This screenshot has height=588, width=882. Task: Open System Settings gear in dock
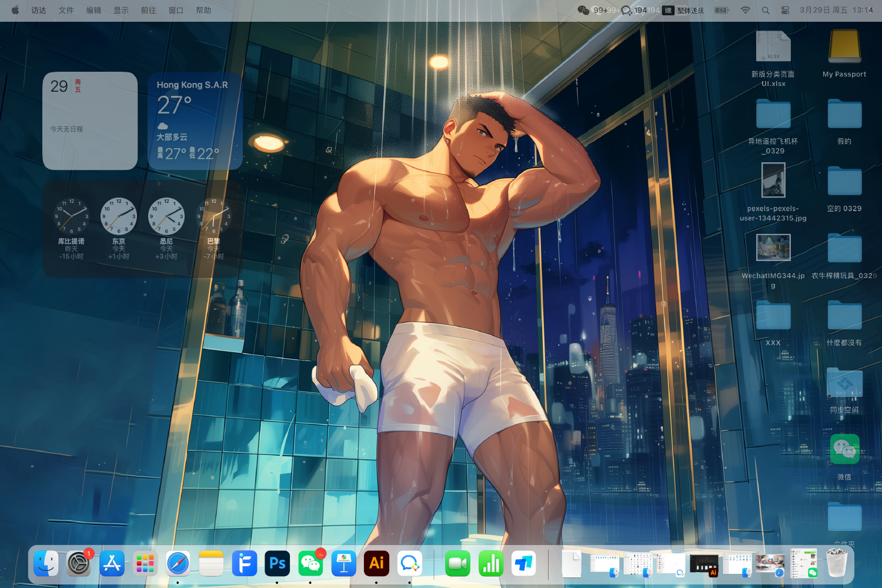(x=79, y=564)
